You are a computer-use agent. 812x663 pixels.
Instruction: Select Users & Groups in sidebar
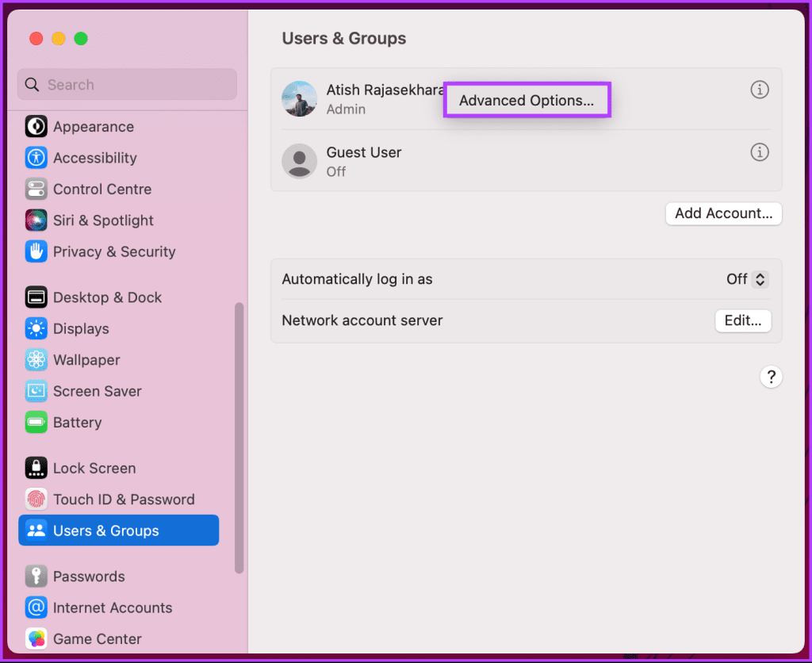119,531
